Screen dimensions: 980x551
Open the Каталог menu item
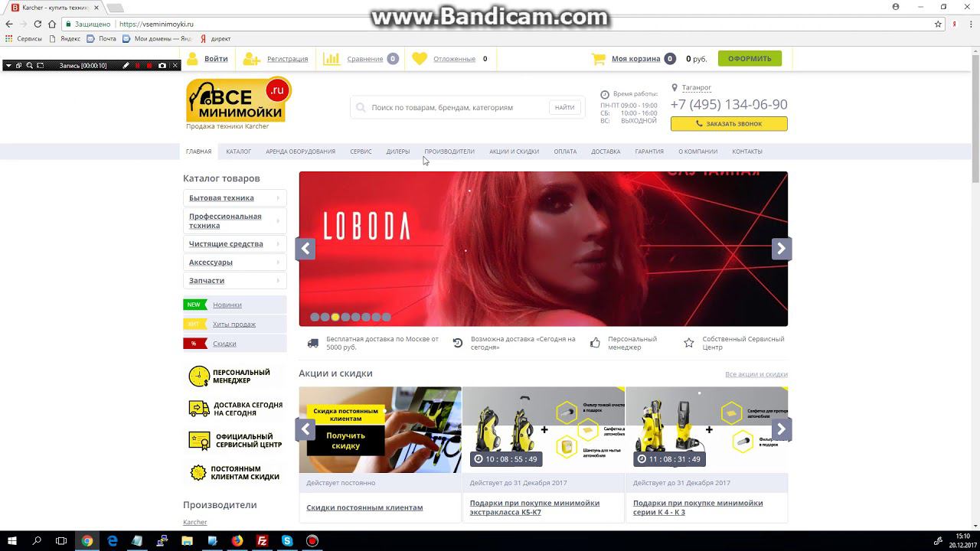click(x=239, y=152)
